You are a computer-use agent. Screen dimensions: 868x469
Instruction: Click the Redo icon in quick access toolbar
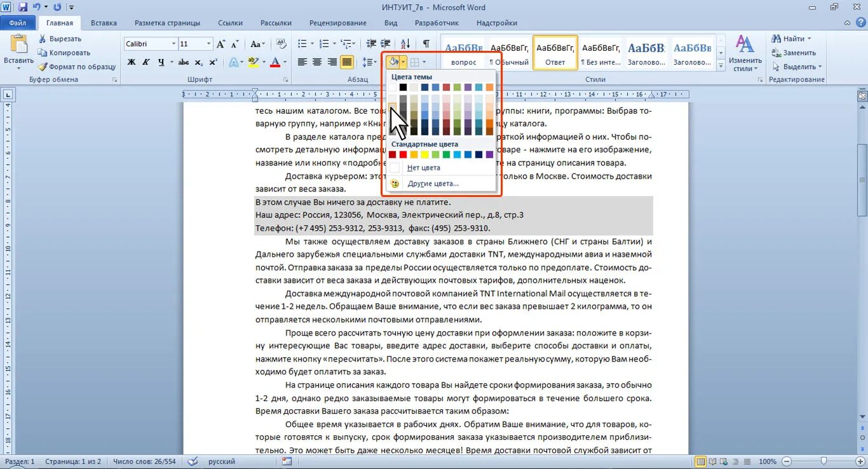[57, 8]
